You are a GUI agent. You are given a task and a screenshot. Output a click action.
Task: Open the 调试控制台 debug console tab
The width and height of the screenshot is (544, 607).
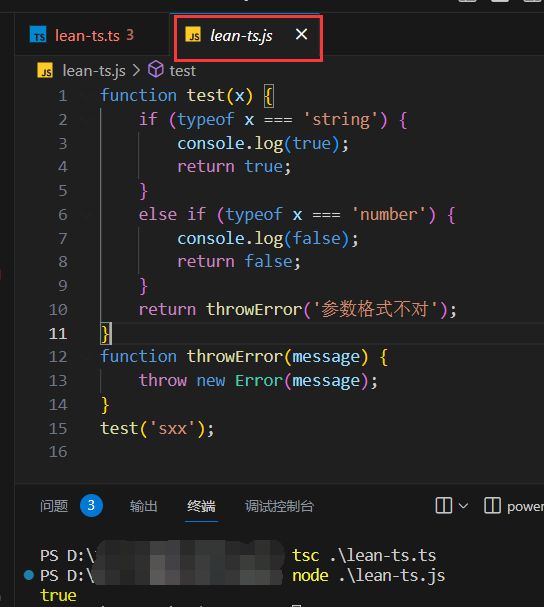click(x=279, y=506)
